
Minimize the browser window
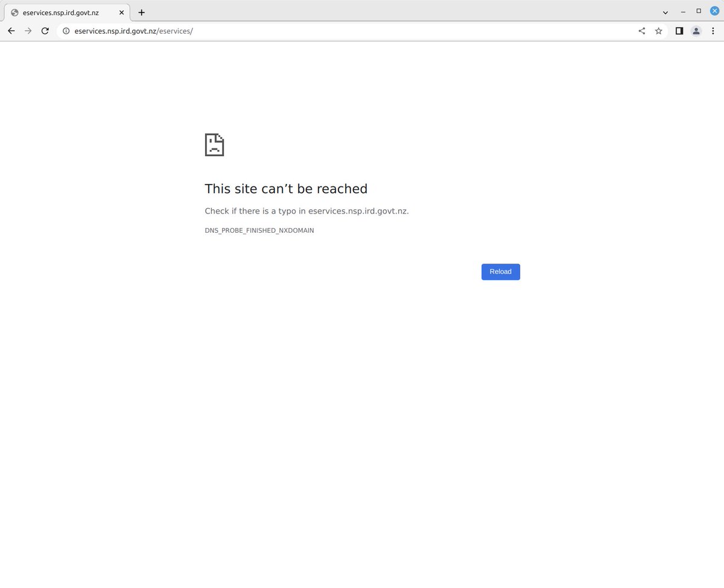click(x=683, y=11)
